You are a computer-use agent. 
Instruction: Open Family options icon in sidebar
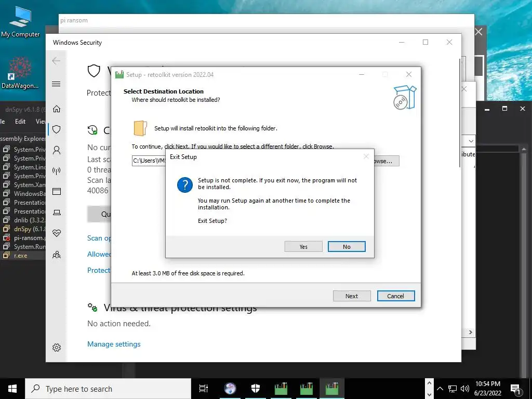click(x=57, y=255)
